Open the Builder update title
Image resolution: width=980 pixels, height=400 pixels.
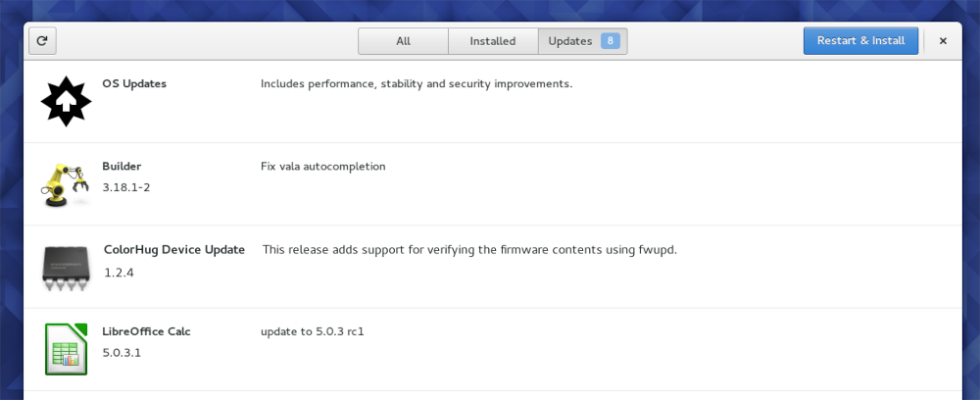[122, 167]
